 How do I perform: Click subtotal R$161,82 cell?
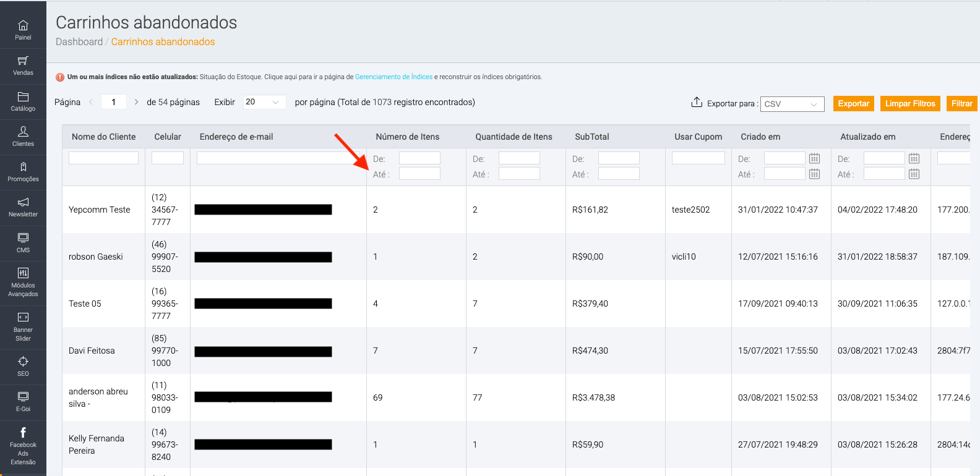tap(590, 210)
